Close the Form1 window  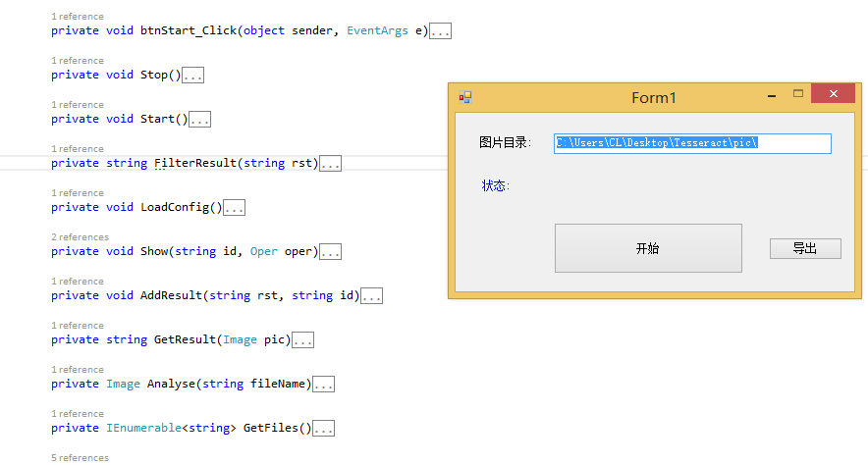(x=833, y=93)
